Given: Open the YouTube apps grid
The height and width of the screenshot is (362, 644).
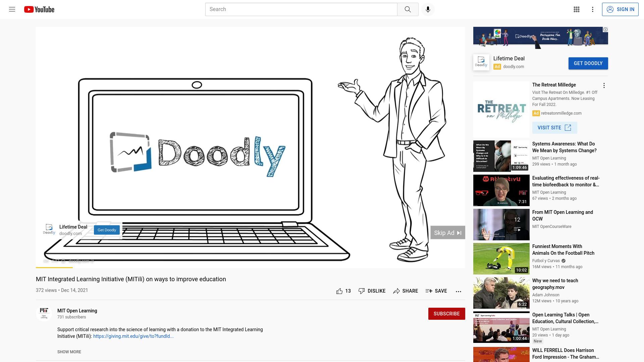Looking at the screenshot, I should pyautogui.click(x=577, y=9).
